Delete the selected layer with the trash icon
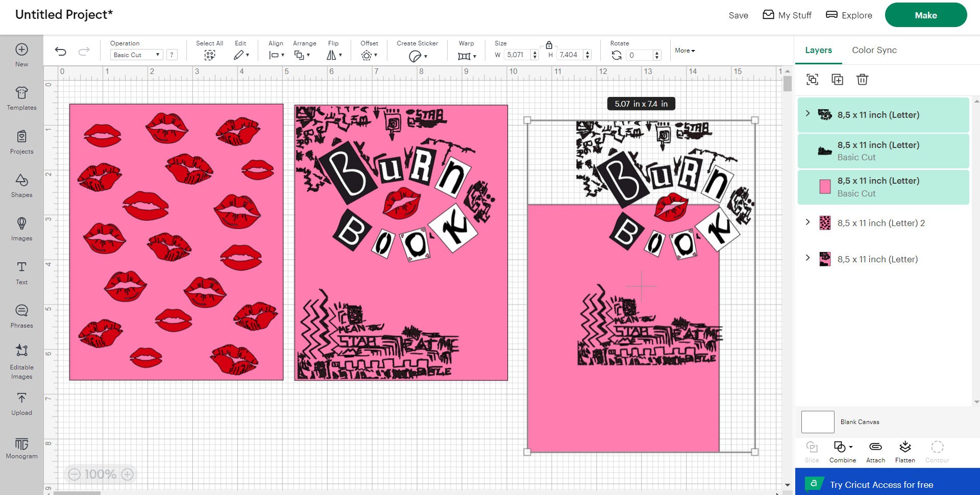This screenshot has height=495, width=980. [862, 80]
